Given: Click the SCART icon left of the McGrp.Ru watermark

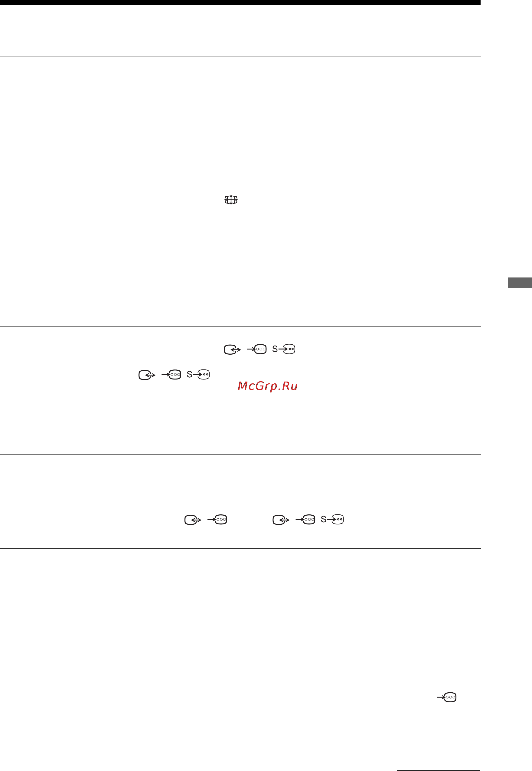Looking at the screenshot, I should tap(147, 375).
